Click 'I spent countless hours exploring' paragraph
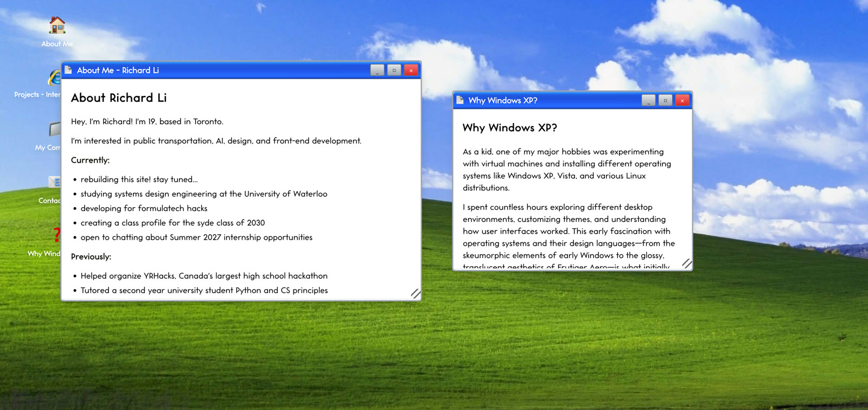Screen dimensions: 868x410 tap(569, 236)
